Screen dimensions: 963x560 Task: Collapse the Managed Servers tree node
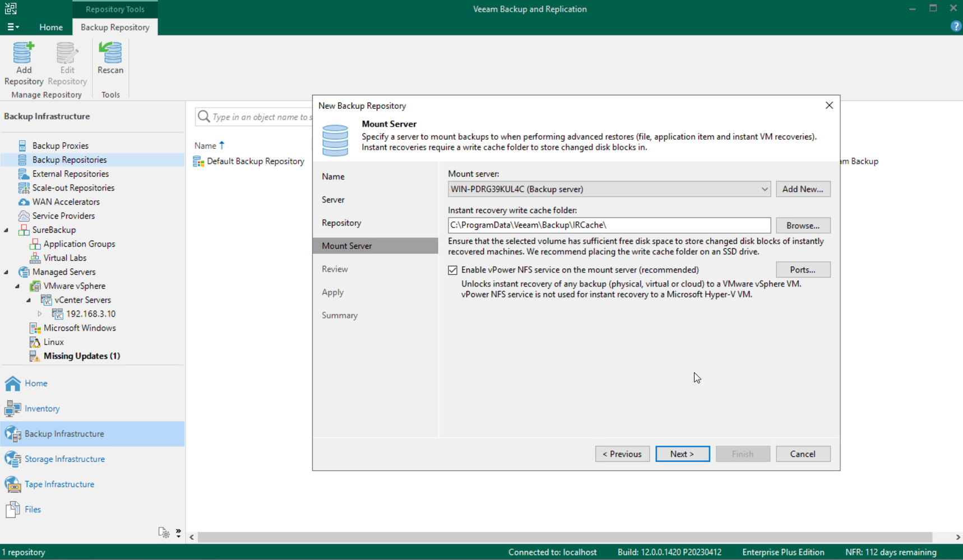pos(7,272)
